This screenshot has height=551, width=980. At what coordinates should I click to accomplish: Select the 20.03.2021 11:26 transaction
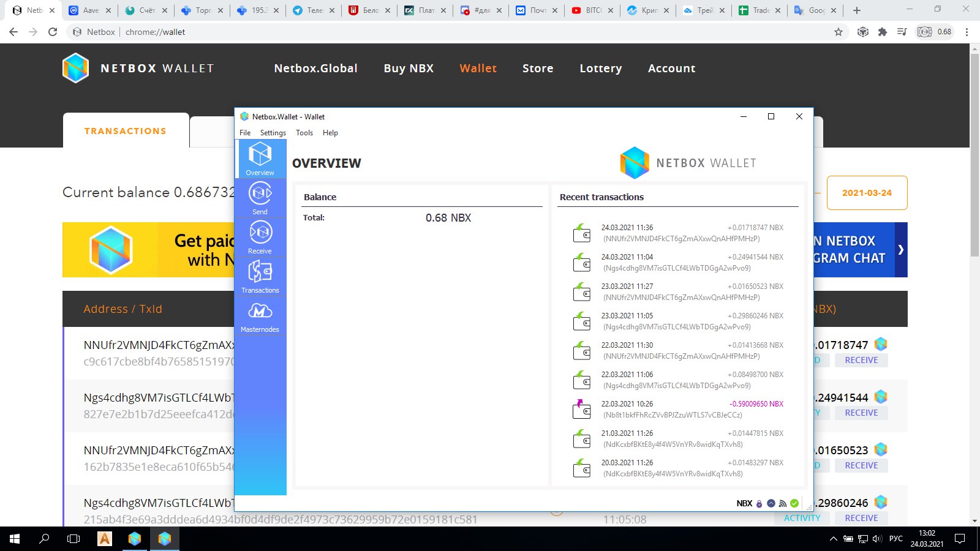678,468
